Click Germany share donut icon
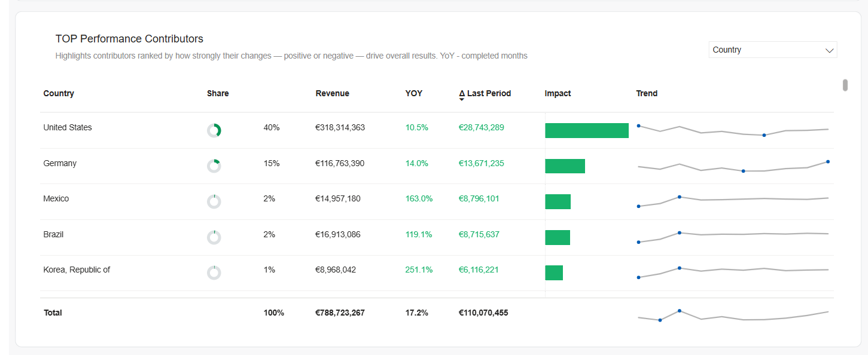 tap(214, 166)
